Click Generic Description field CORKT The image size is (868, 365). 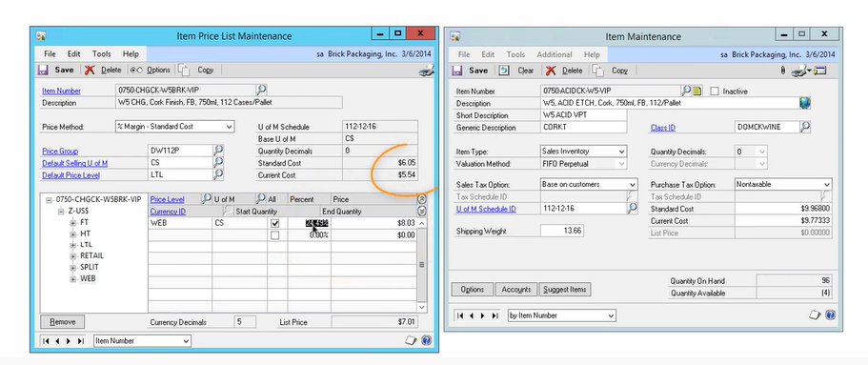click(583, 127)
